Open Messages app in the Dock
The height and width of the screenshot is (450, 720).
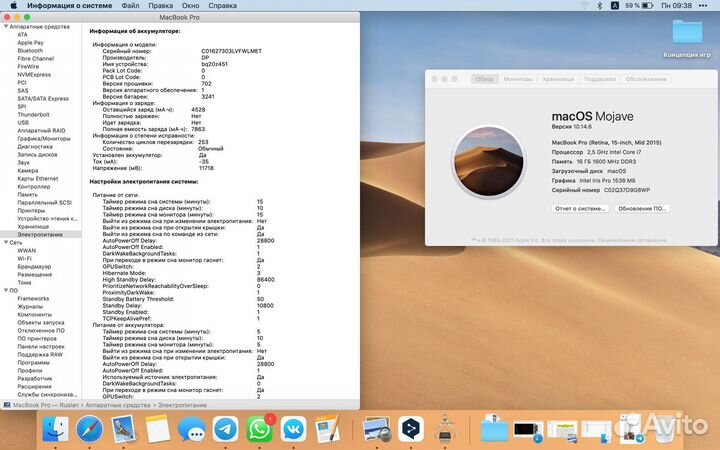pyautogui.click(x=191, y=429)
